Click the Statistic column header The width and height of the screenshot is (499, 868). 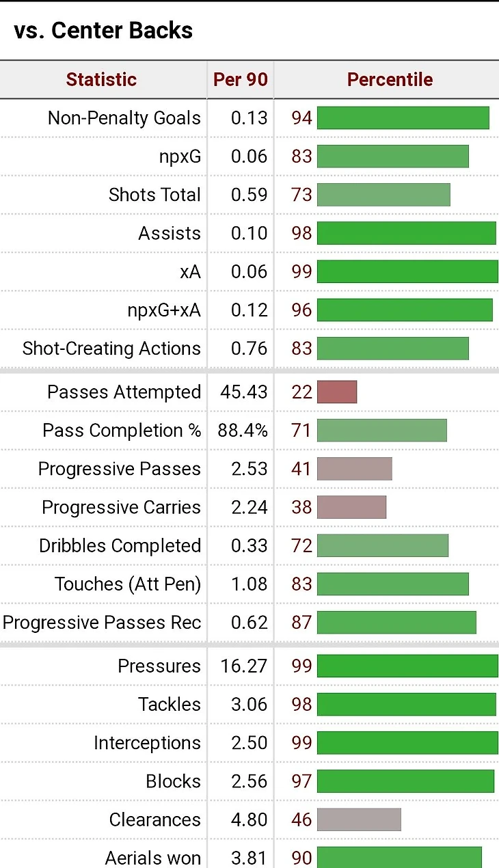tap(101, 79)
